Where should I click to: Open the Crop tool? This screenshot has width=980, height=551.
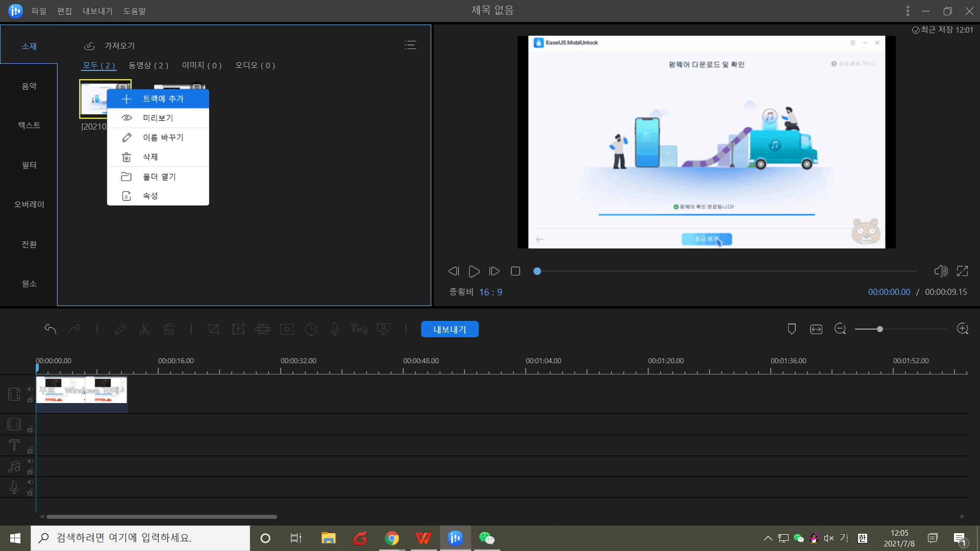213,329
